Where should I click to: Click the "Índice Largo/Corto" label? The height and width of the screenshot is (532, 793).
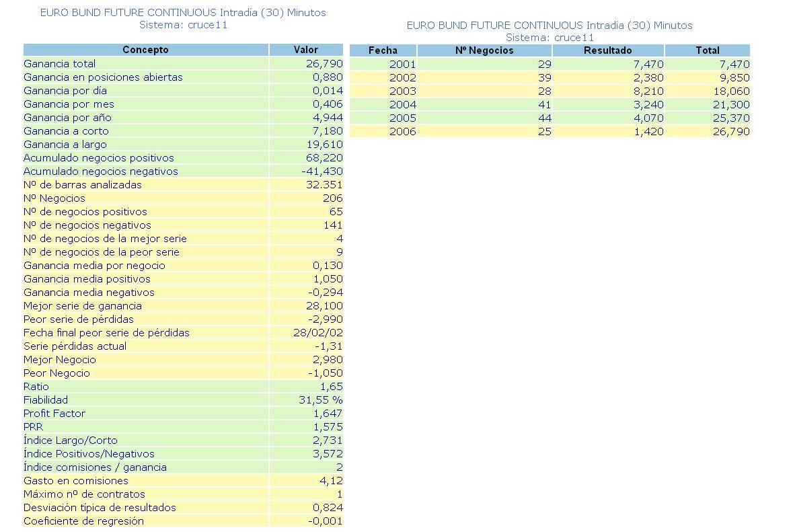[x=71, y=440]
